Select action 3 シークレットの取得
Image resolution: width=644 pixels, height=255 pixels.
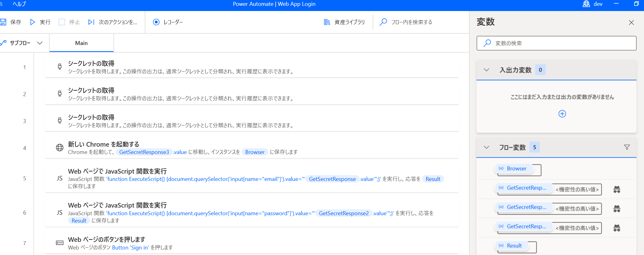[251, 121]
